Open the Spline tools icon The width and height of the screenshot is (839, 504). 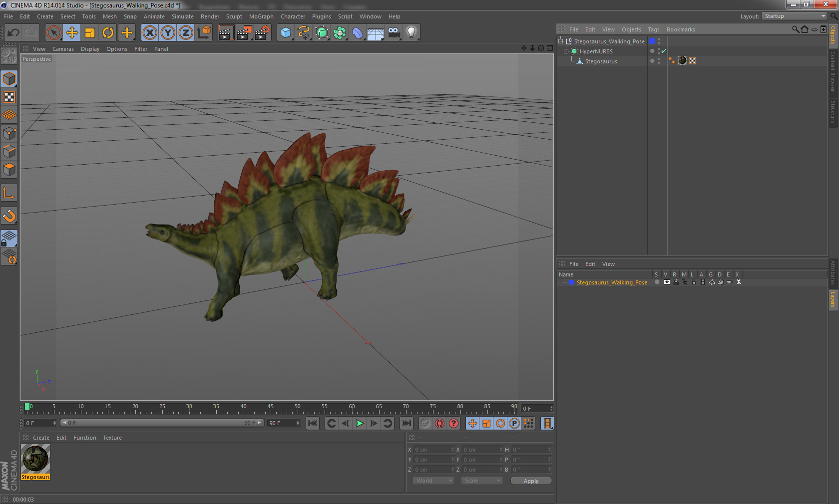pos(304,33)
